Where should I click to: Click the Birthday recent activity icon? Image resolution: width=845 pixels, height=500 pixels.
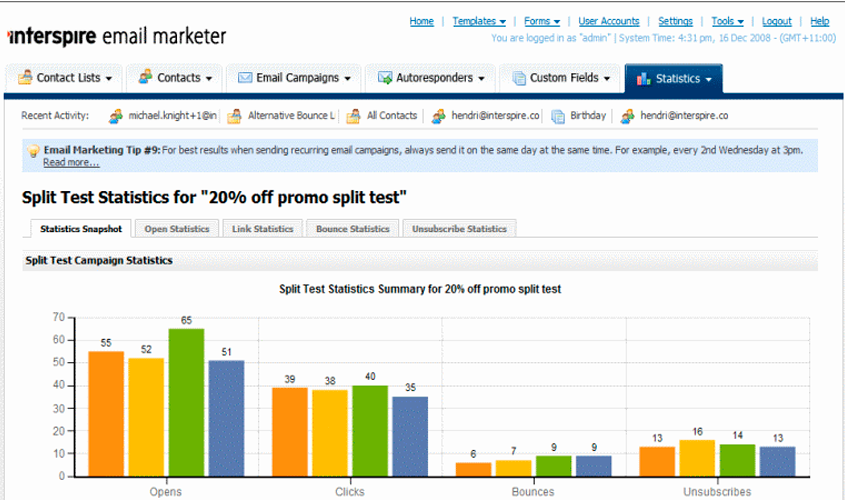pyautogui.click(x=560, y=116)
